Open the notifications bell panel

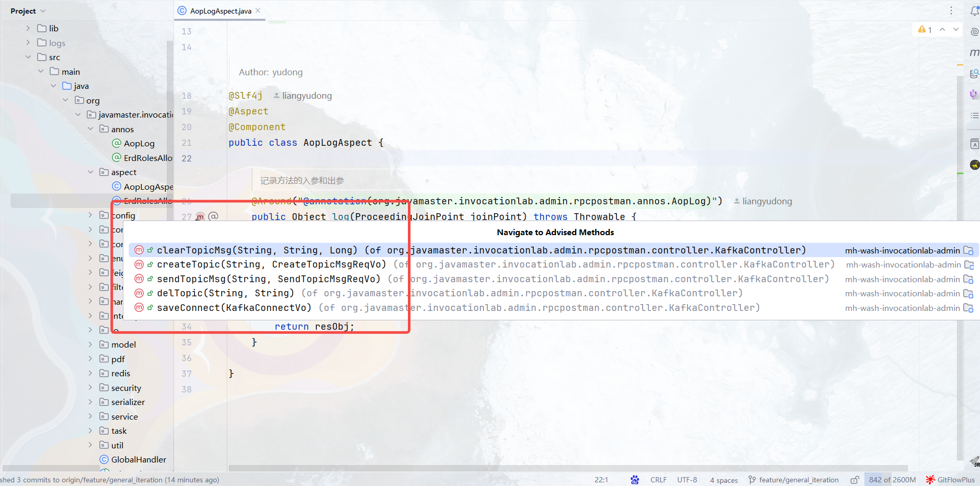974,10
